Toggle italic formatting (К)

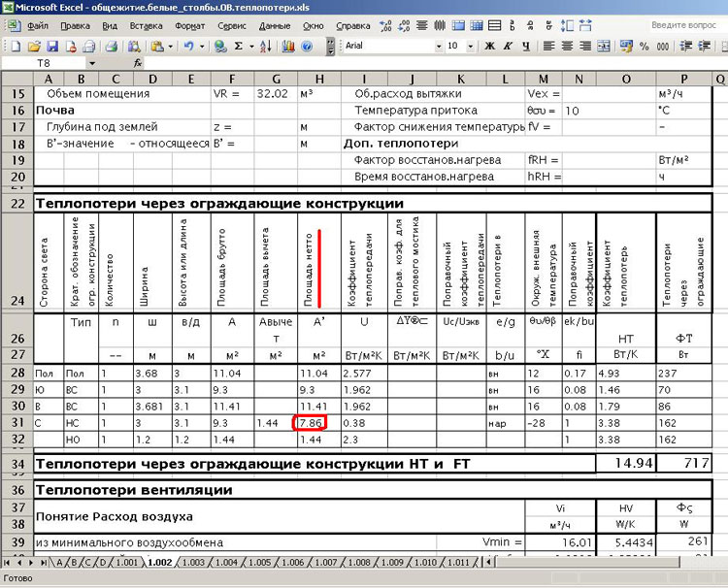coord(506,46)
